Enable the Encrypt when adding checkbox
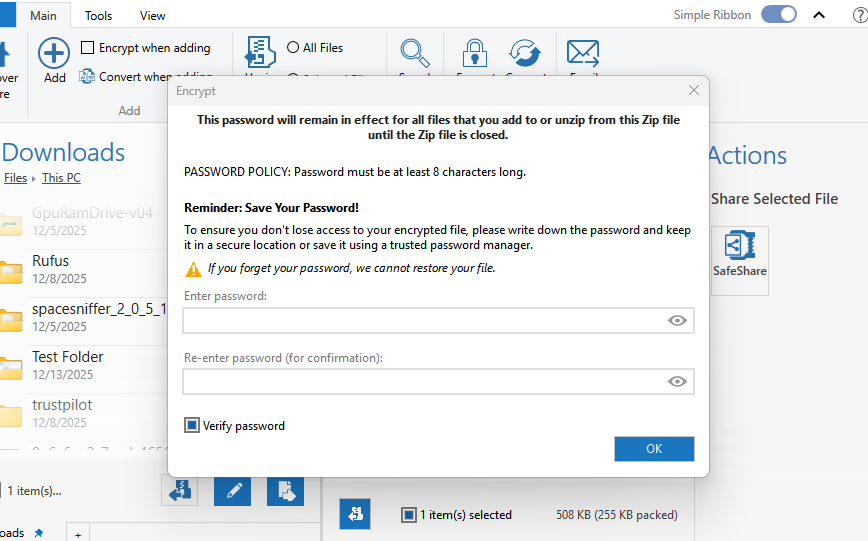The image size is (868, 541). coord(88,48)
